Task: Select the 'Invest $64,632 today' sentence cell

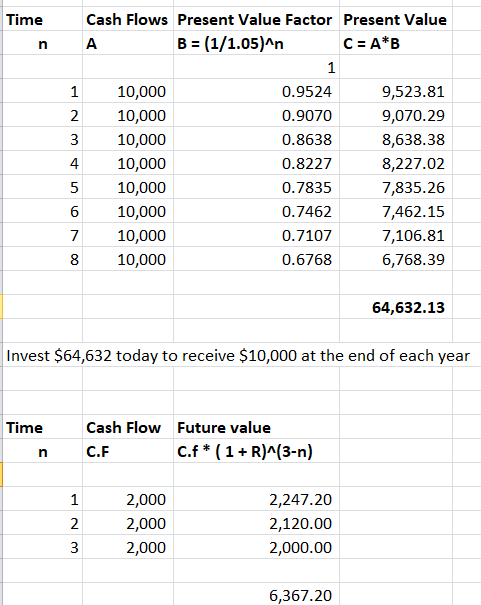Action: pos(238,355)
